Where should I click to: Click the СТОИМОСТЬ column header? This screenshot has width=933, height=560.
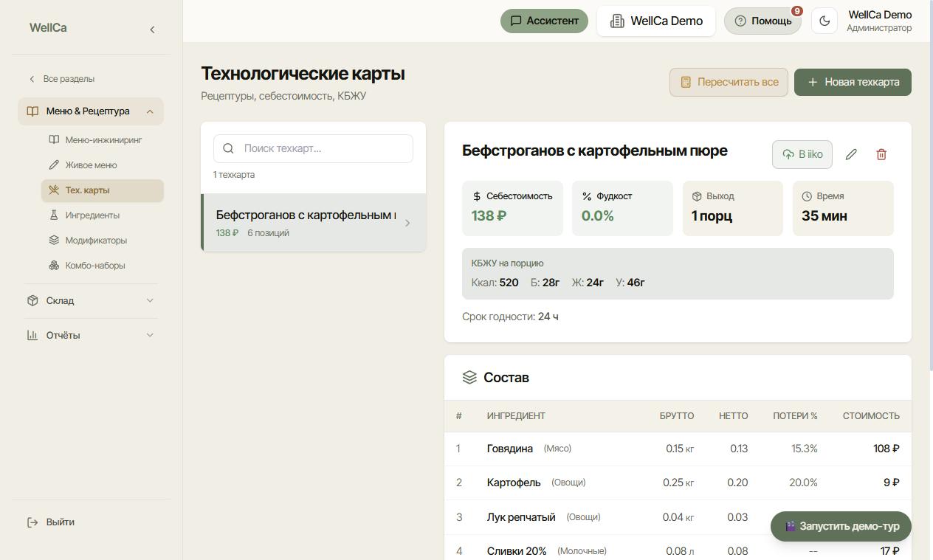pyautogui.click(x=871, y=416)
